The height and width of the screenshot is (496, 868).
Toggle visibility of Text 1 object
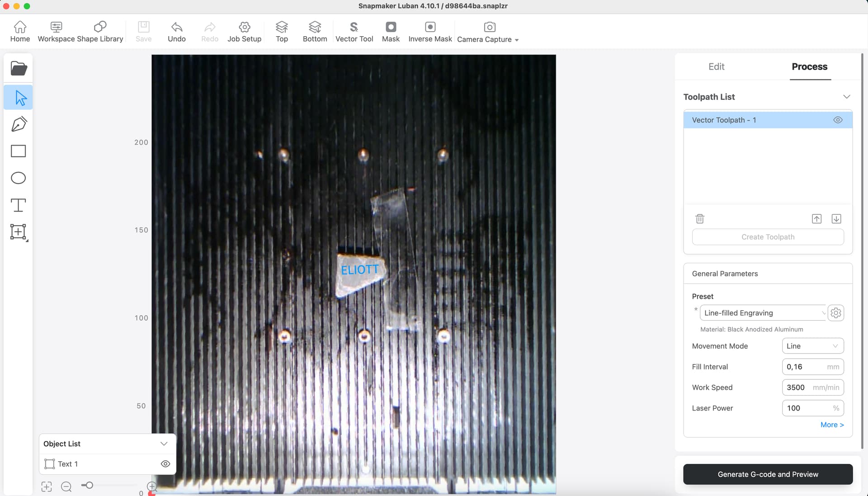pyautogui.click(x=165, y=464)
